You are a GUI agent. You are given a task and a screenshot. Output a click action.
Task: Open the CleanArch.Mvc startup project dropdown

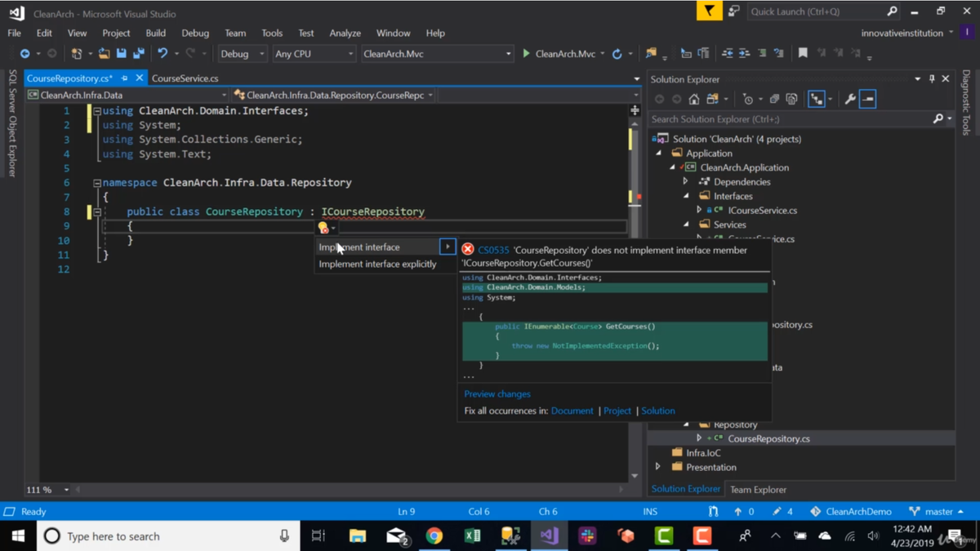[437, 54]
